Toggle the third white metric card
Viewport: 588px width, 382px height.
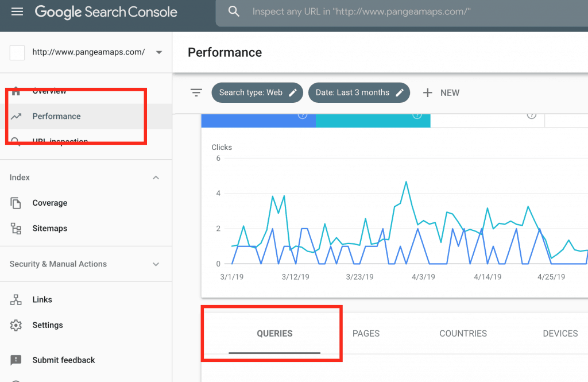pyautogui.click(x=488, y=121)
